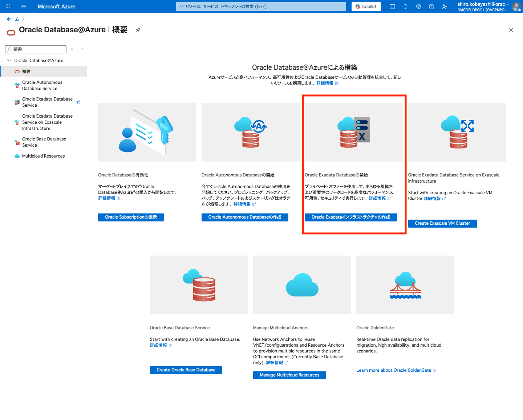This screenshot has width=523, height=420.
Task: Open Multicloud Resources menu item
Action: coord(44,156)
